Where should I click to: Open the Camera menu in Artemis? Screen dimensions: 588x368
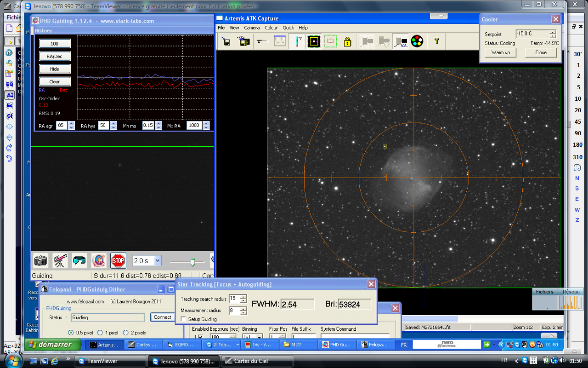pos(252,28)
